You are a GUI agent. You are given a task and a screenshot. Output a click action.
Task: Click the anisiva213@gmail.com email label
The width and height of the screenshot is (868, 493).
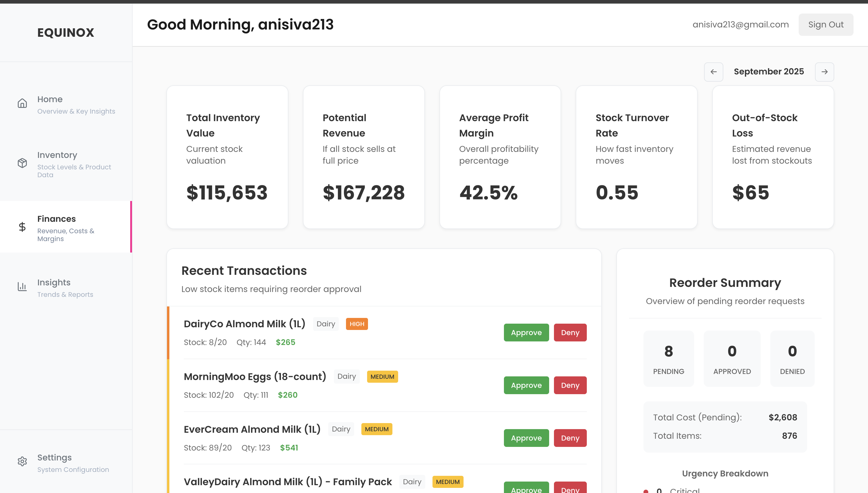[x=741, y=25]
